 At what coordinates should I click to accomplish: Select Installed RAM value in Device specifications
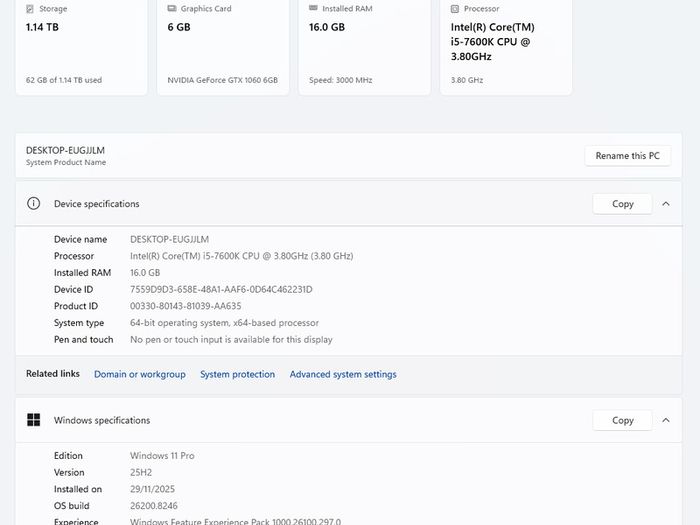click(x=145, y=273)
